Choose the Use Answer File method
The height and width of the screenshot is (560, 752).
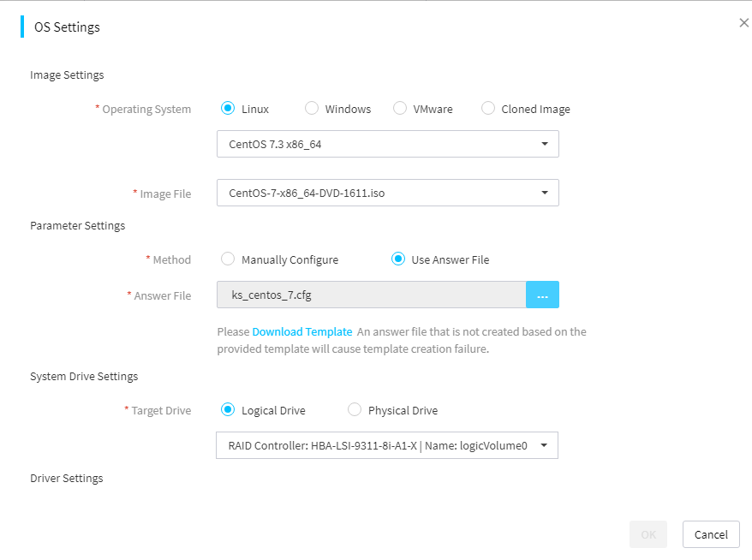tap(398, 259)
